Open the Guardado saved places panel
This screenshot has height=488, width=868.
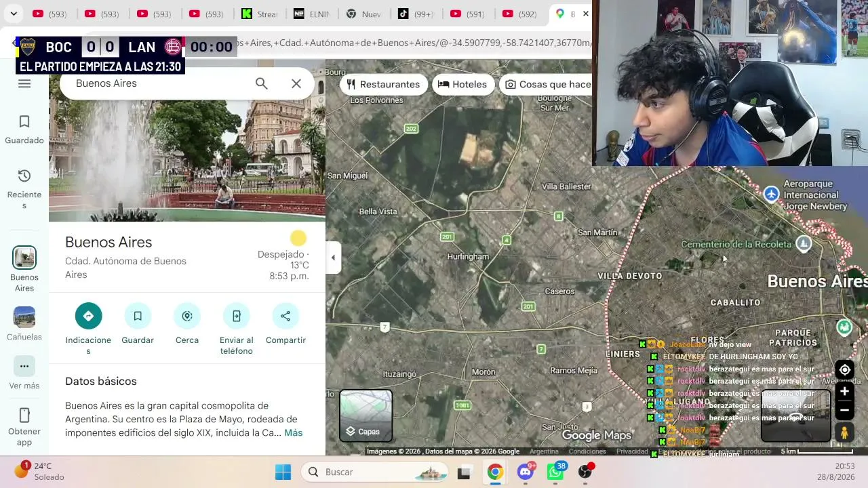[24, 129]
